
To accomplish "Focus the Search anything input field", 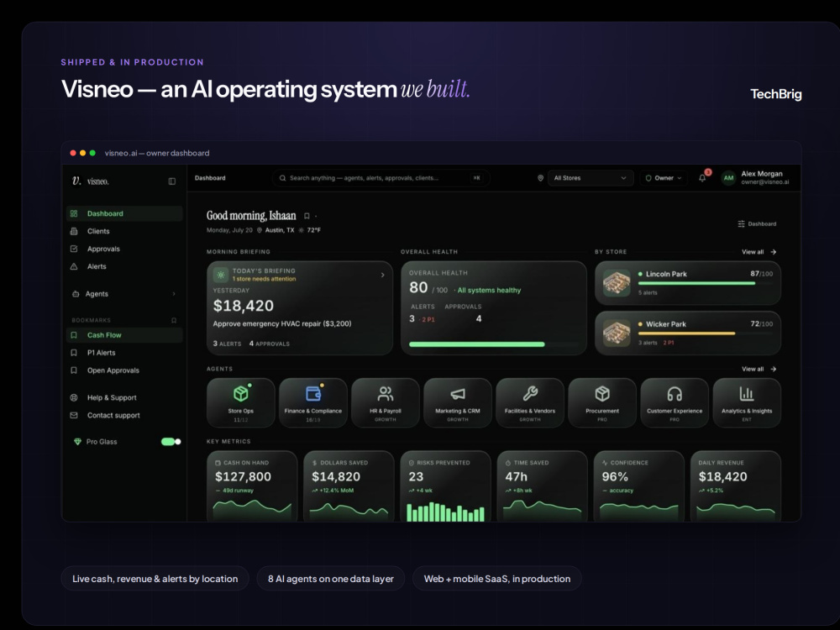I will (x=381, y=178).
